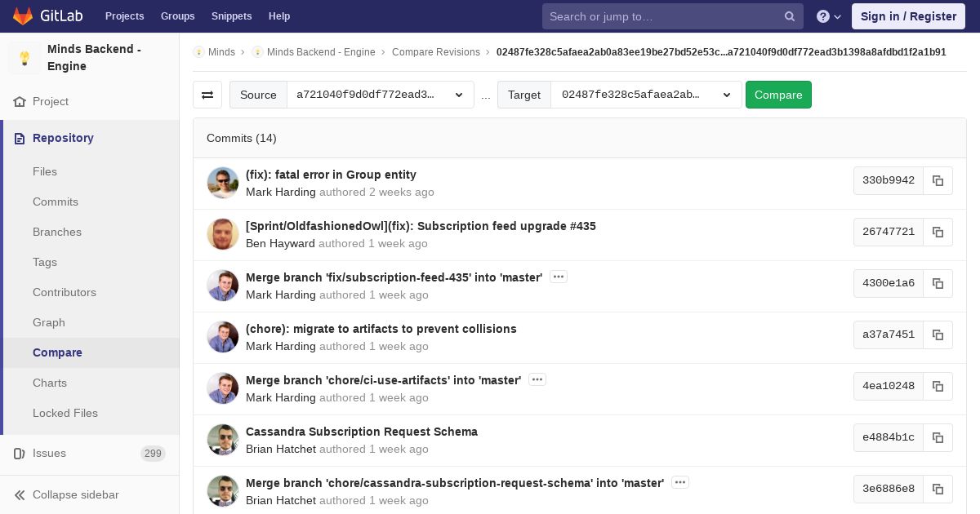This screenshot has height=514, width=980.
Task: Open the Subscription feed upgrade #435 commit
Action: [x=421, y=226]
